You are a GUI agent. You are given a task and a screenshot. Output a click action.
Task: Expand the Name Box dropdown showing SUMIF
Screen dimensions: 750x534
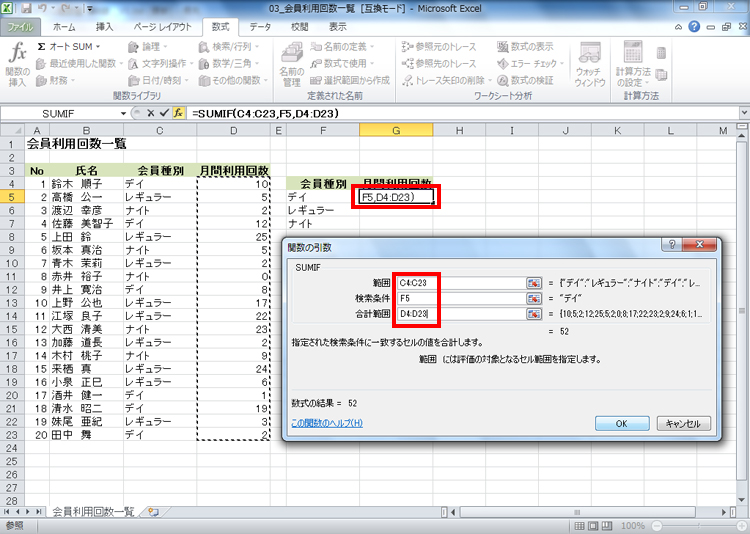tap(123, 113)
